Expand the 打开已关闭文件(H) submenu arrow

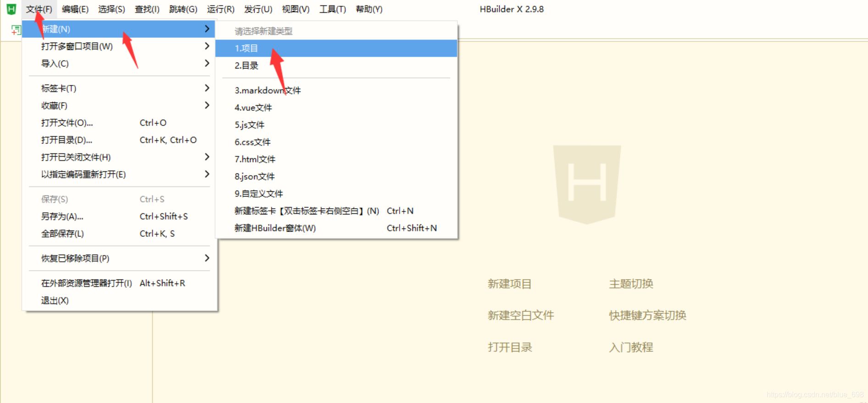coord(207,157)
